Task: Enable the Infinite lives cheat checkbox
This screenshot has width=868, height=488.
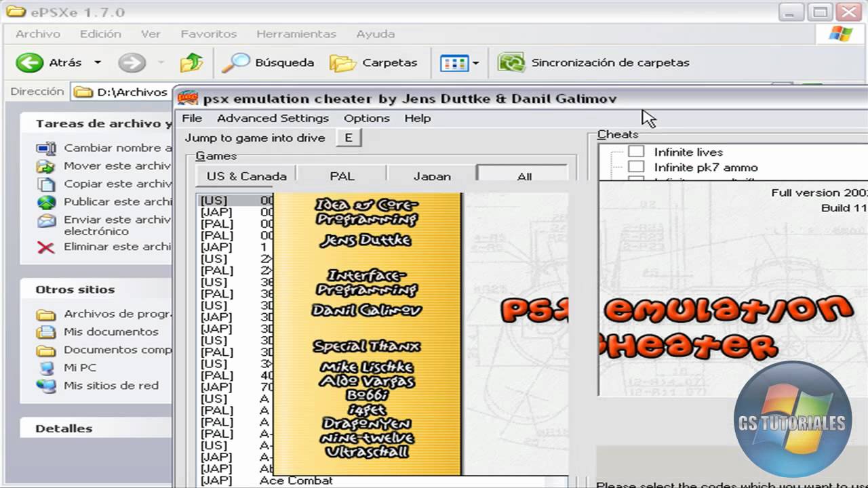Action: click(x=636, y=152)
